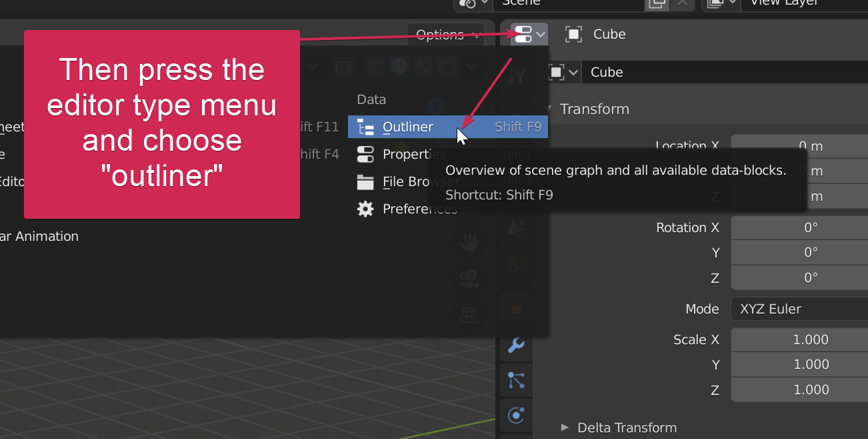This screenshot has height=439, width=868.
Task: Open the viewport Options dropdown
Action: tap(445, 35)
